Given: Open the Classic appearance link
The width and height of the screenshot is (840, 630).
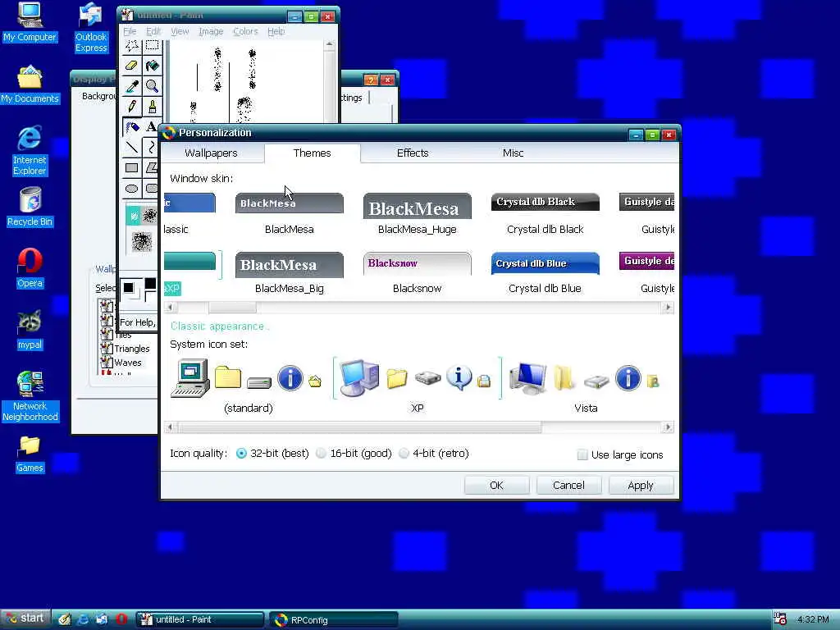Looking at the screenshot, I should [x=218, y=326].
